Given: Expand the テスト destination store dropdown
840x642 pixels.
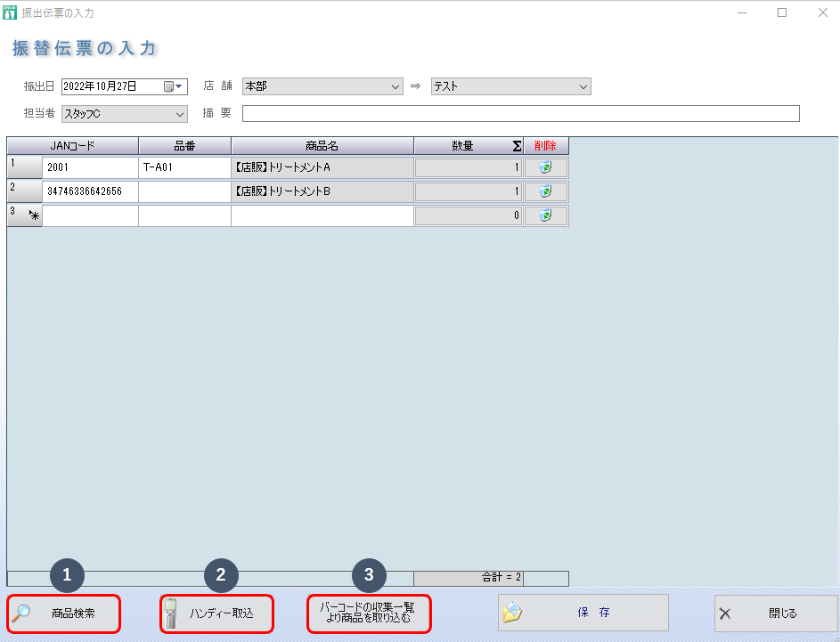Looking at the screenshot, I should coord(583,86).
